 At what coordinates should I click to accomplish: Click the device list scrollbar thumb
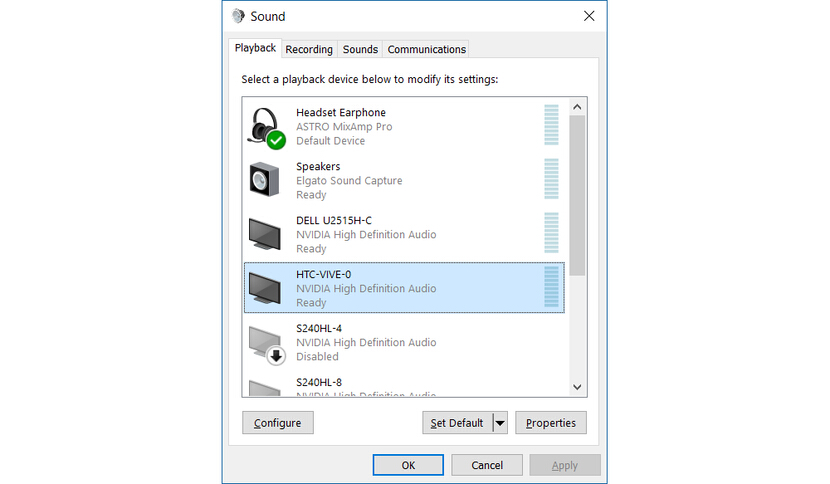pyautogui.click(x=577, y=195)
